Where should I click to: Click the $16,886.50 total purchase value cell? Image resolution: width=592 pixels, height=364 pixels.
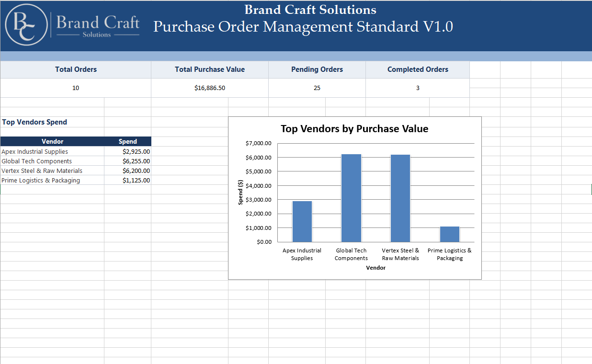point(210,88)
